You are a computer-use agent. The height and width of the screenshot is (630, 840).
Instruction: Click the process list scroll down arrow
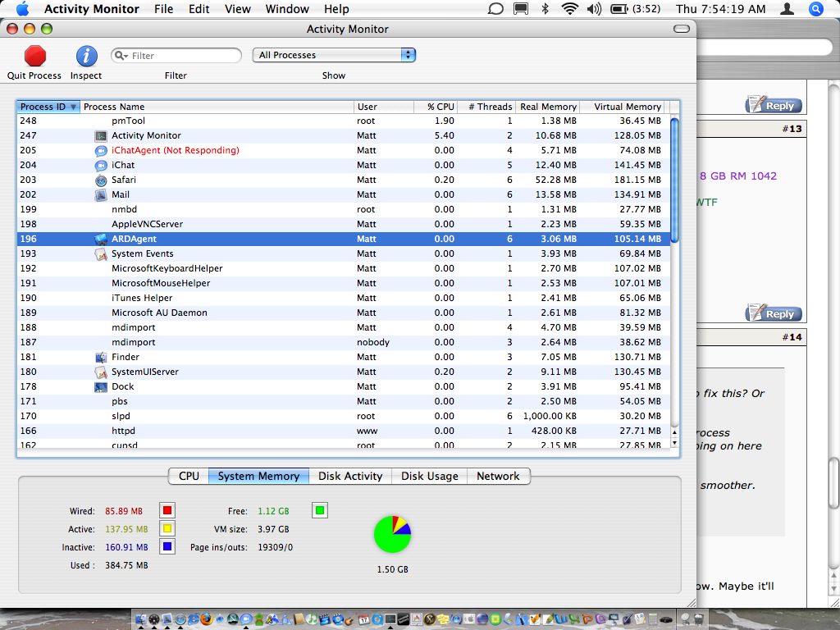(x=674, y=443)
